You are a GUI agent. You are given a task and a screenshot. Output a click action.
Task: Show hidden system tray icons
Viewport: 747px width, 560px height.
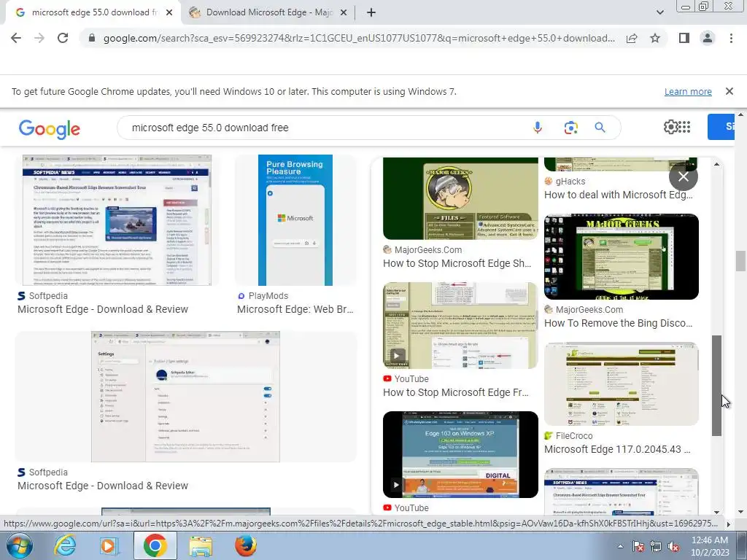(620, 546)
